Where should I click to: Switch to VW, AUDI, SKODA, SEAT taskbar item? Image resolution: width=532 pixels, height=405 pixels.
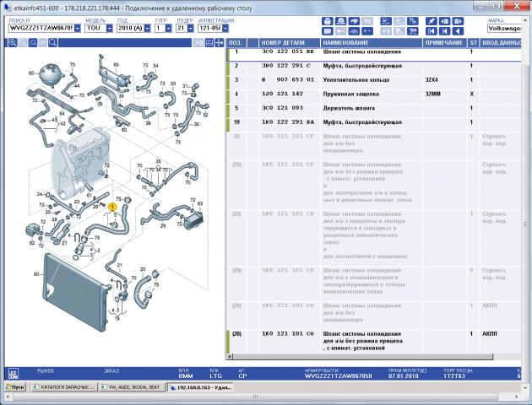[x=133, y=387]
